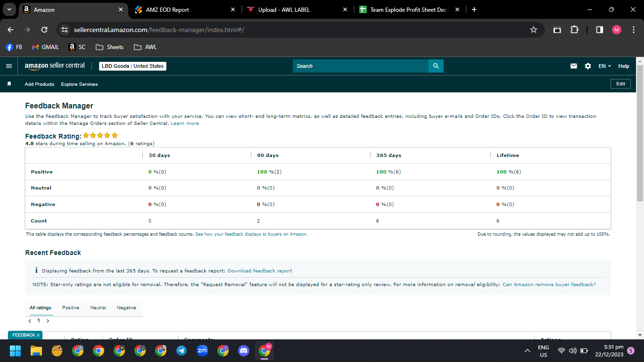Open the Seller Central settings gear
This screenshot has width=644, height=362.
[x=588, y=66]
